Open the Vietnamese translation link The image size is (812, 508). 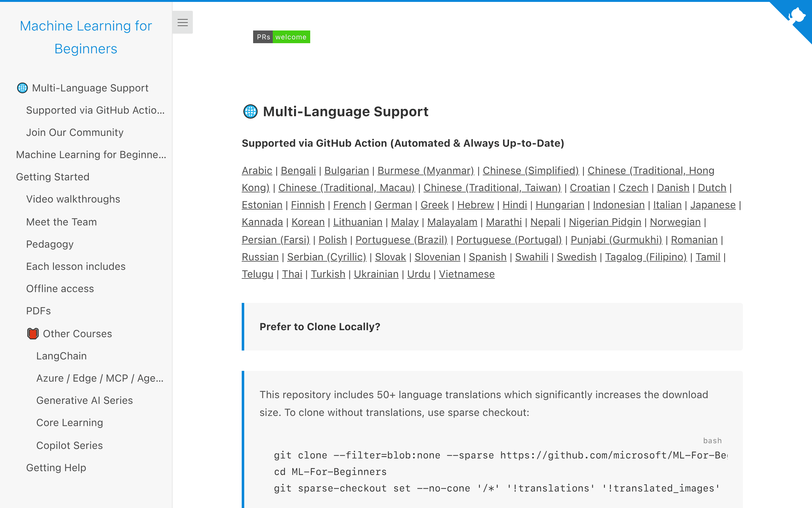coord(467,274)
